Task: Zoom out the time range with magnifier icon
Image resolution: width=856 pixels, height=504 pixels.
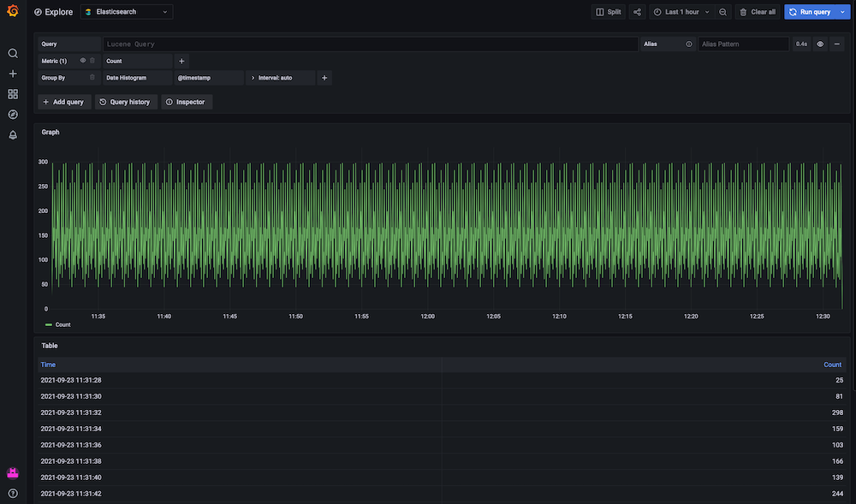Action: pyautogui.click(x=721, y=11)
